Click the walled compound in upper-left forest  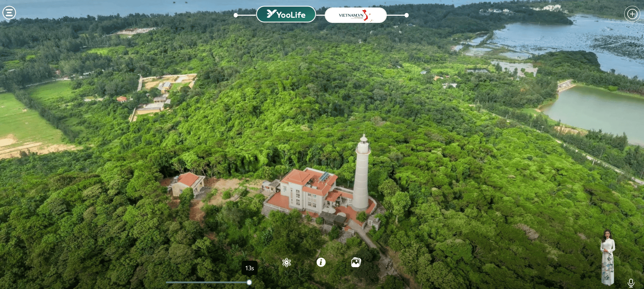(x=165, y=90)
